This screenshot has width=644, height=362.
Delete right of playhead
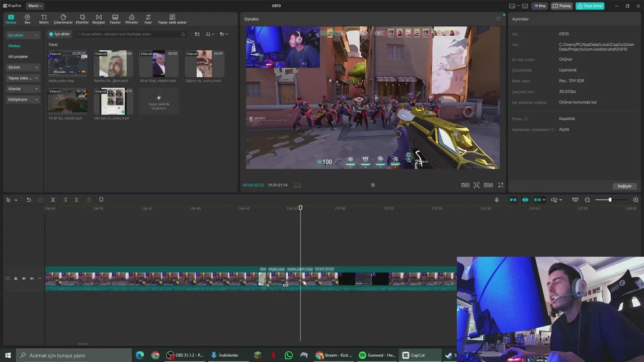click(76, 200)
